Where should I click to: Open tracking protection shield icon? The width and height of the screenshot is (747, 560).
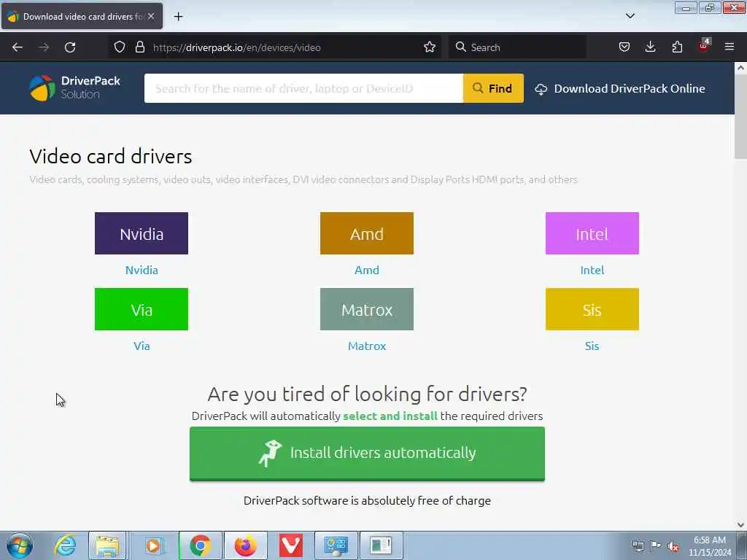[x=120, y=47]
